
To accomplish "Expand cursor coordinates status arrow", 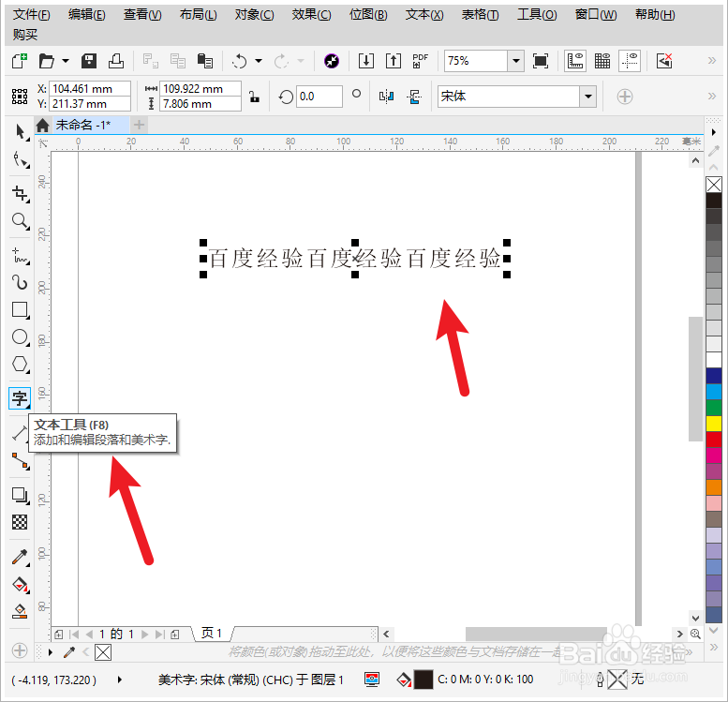I will [x=120, y=680].
